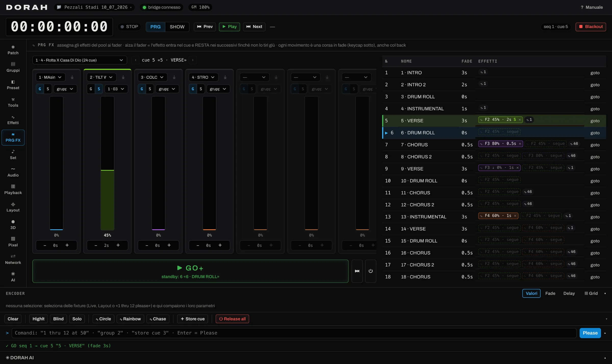Click the MAsin fader track
This screenshot has width=612, height=364.
coord(56,163)
